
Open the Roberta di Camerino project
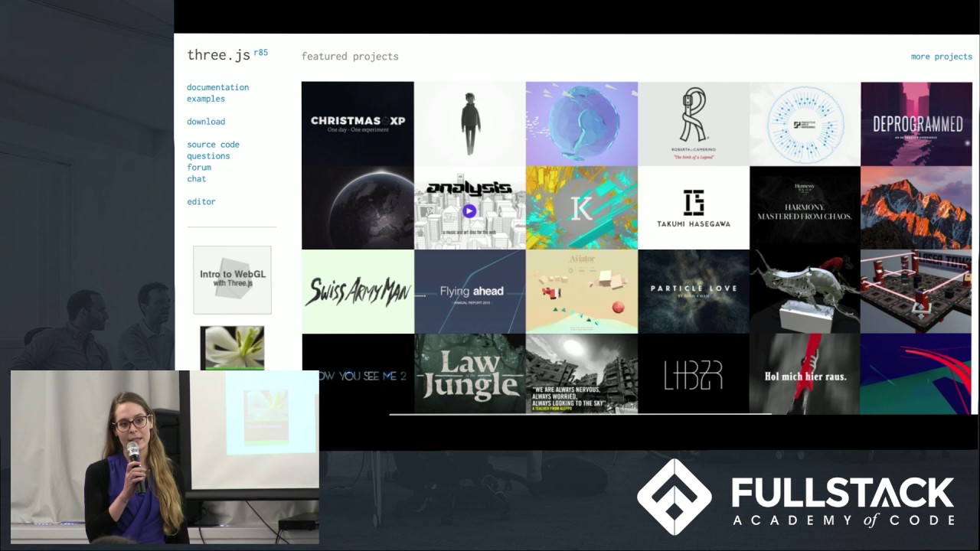click(694, 124)
